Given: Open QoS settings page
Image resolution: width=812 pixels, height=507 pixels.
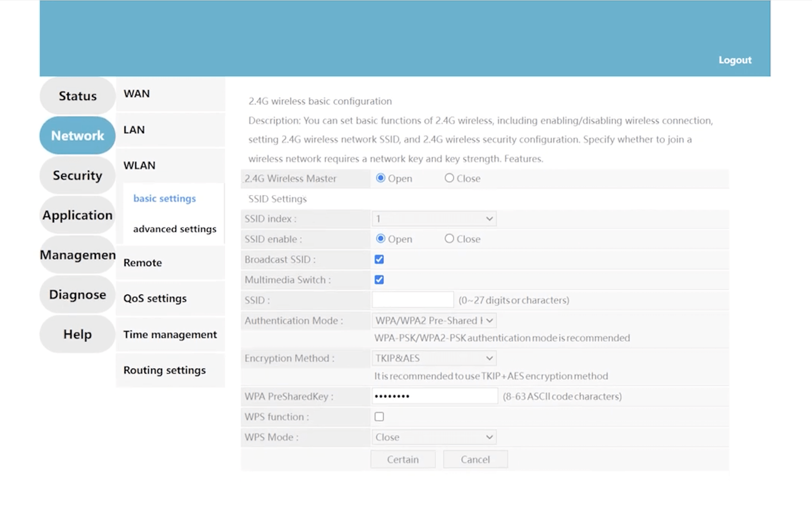Looking at the screenshot, I should 155,298.
